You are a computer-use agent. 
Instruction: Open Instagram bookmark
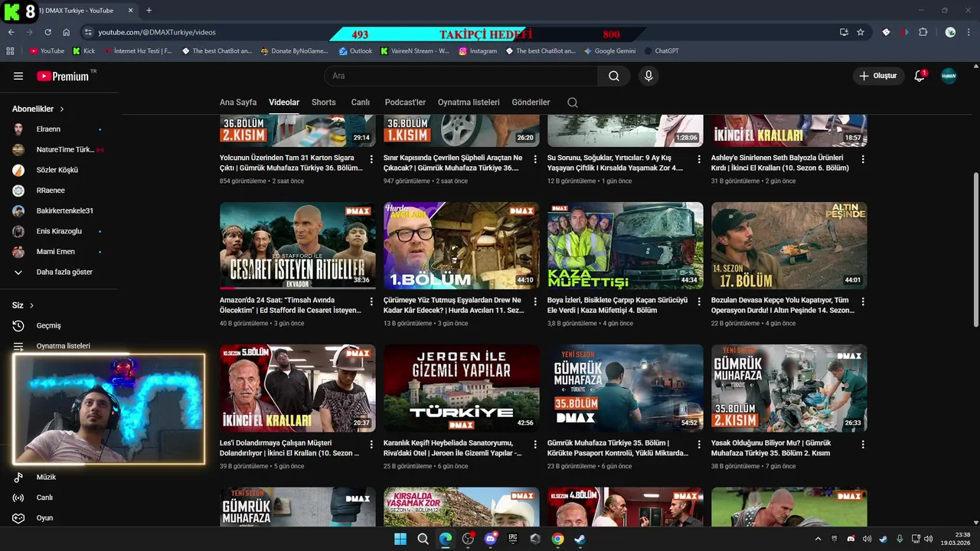[x=478, y=51]
